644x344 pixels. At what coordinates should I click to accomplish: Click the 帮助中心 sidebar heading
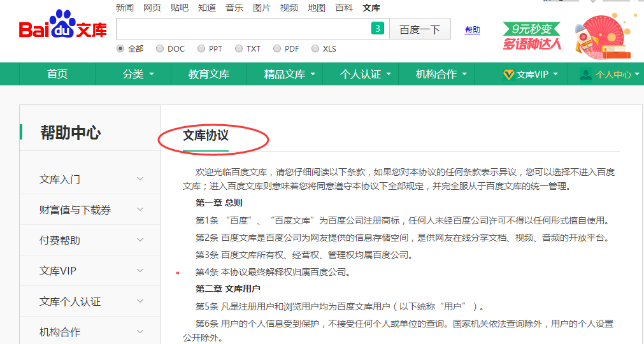71,133
